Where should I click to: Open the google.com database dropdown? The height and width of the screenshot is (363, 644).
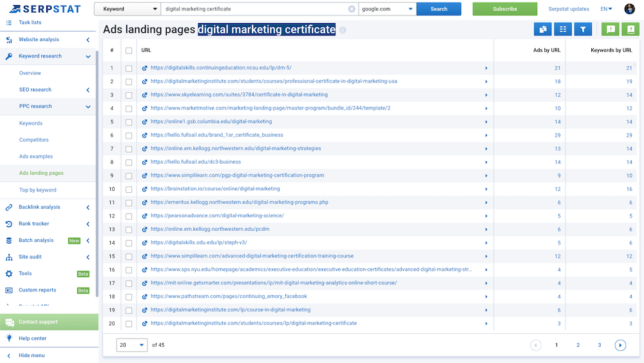tap(387, 9)
